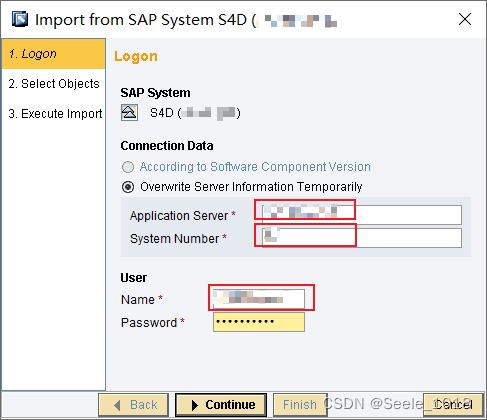Click the SAP System S4D icon
Image resolution: width=487 pixels, height=420 pixels.
(129, 113)
